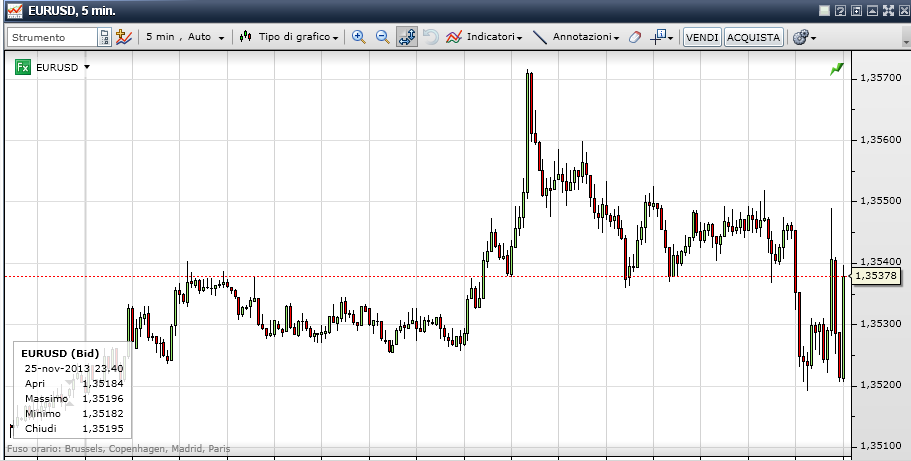Image resolution: width=911 pixels, height=461 pixels.
Task: Open the Tipo di grafico dropdown
Action: tap(290, 37)
